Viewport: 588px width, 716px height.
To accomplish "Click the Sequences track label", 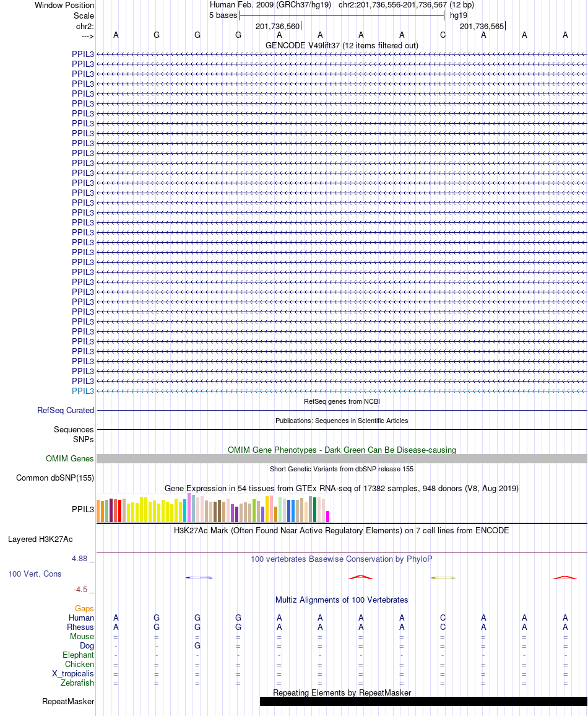I will click(74, 429).
